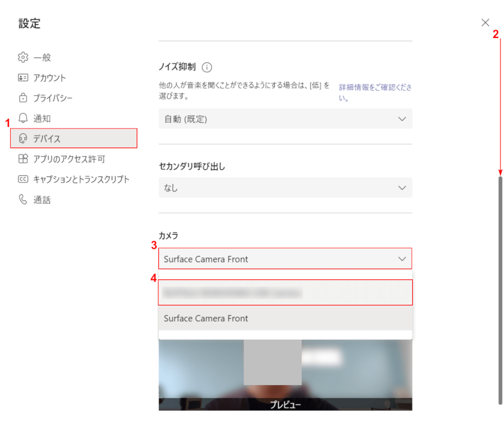Click the 他の人が音楽を聞く description text
504x434 pixels.
(x=244, y=91)
